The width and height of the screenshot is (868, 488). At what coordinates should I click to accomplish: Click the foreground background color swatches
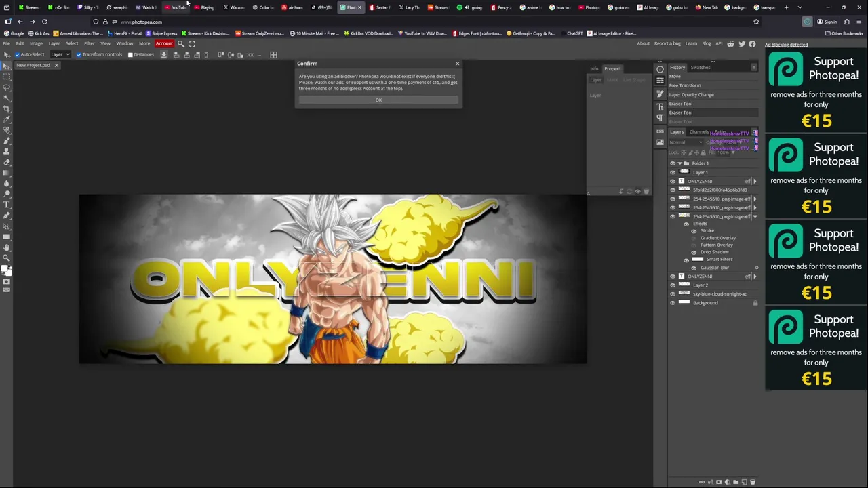pos(7,270)
